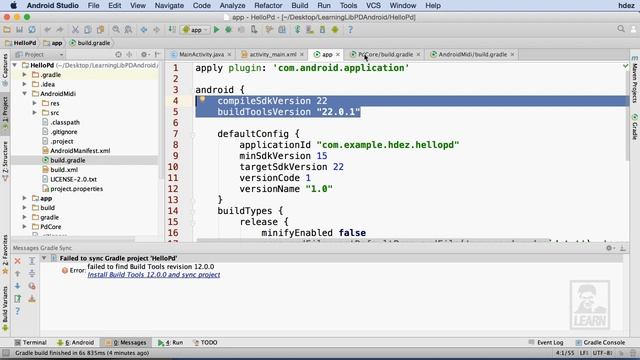This screenshot has height=360, width=640.
Task: Open the SDK Manager icon
Action: [322, 29]
